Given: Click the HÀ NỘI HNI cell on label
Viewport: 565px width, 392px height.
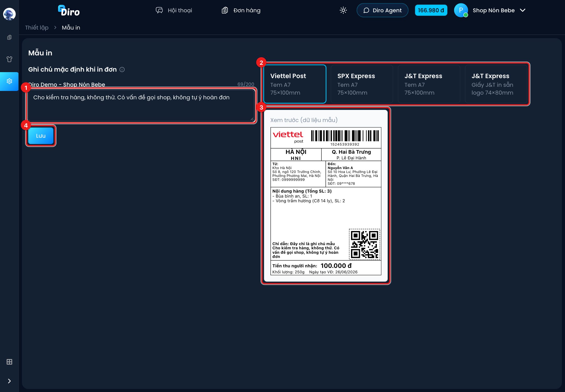Looking at the screenshot, I should (296, 155).
